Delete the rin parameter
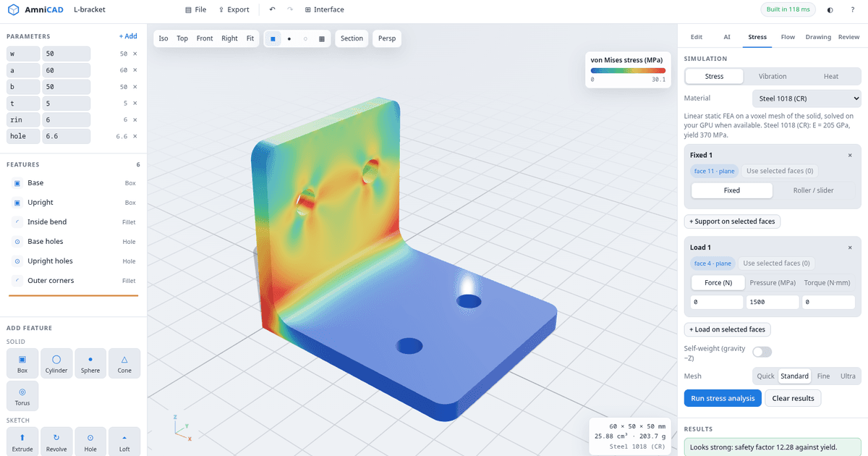 click(x=135, y=119)
